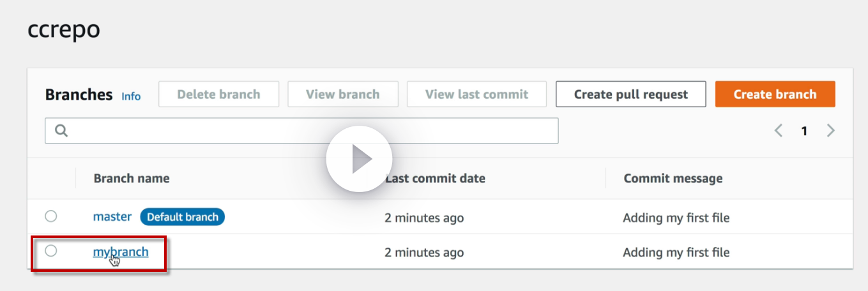Viewport: 868px width, 291px height.
Task: Open the master branch link
Action: point(112,217)
